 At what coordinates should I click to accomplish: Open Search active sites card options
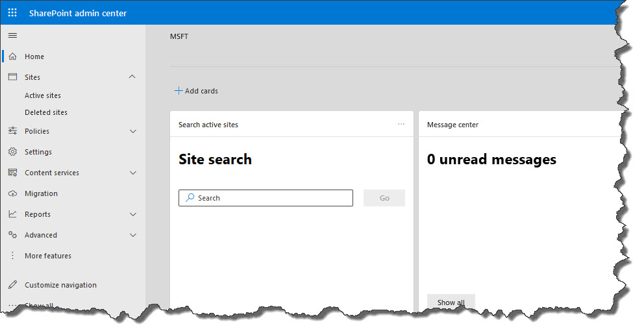(401, 124)
